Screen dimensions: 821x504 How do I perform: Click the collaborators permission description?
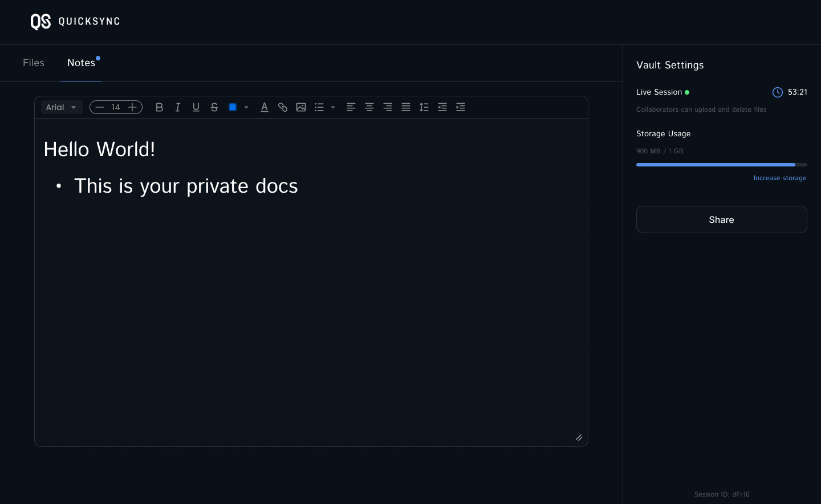(x=701, y=109)
